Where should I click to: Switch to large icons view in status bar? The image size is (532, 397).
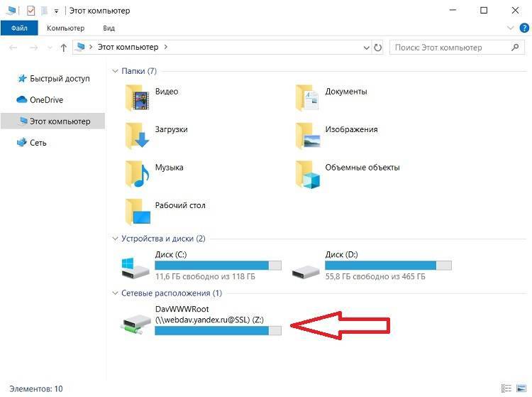521,388
